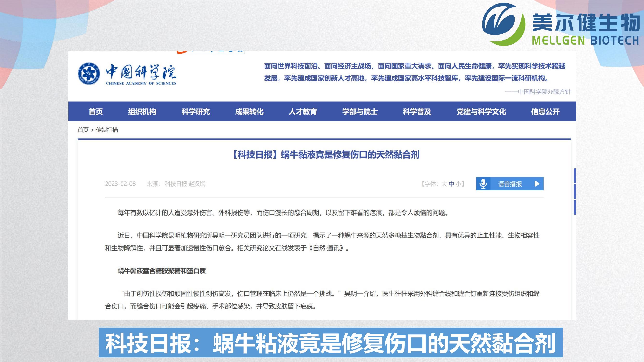Play the 语音播报 audio with the triangle
The width and height of the screenshot is (644, 362).
click(x=537, y=184)
